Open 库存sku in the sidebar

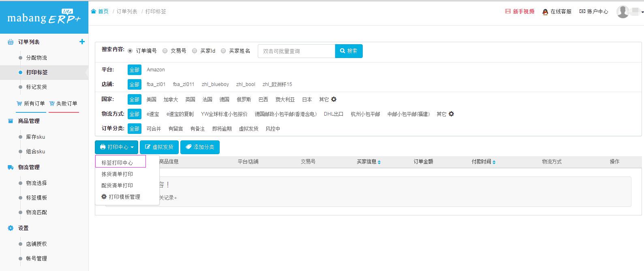[x=36, y=137]
